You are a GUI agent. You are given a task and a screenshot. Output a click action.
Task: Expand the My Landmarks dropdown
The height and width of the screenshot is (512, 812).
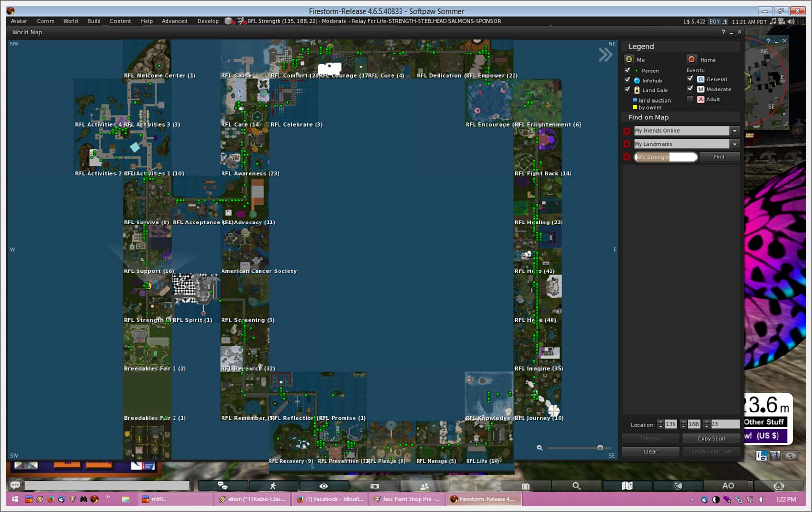[x=734, y=144]
